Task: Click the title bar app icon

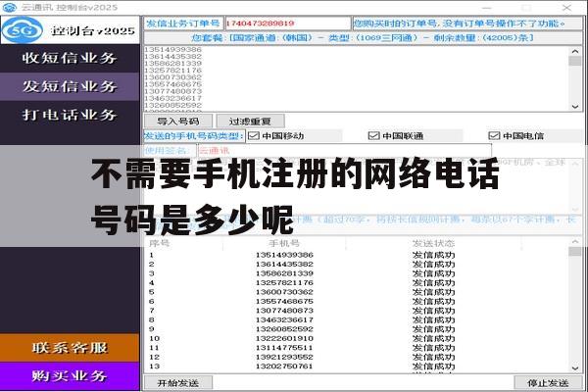Action: (x=10, y=7)
